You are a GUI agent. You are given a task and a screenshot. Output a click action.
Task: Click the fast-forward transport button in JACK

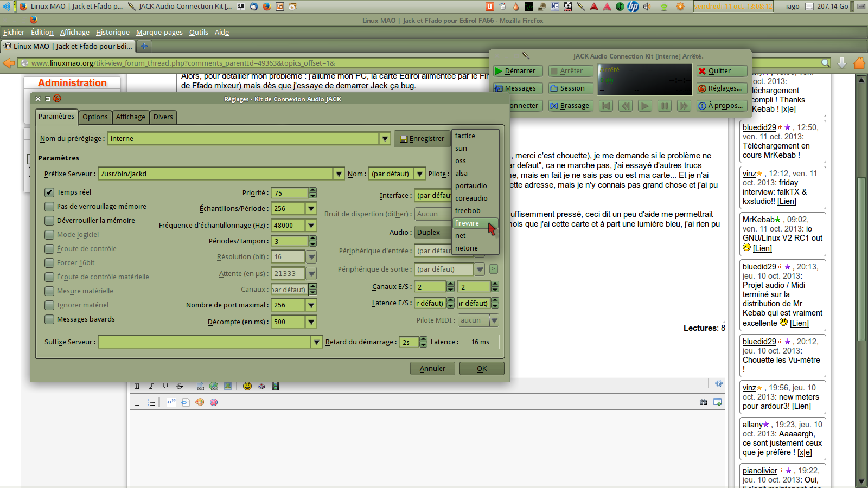tap(684, 106)
